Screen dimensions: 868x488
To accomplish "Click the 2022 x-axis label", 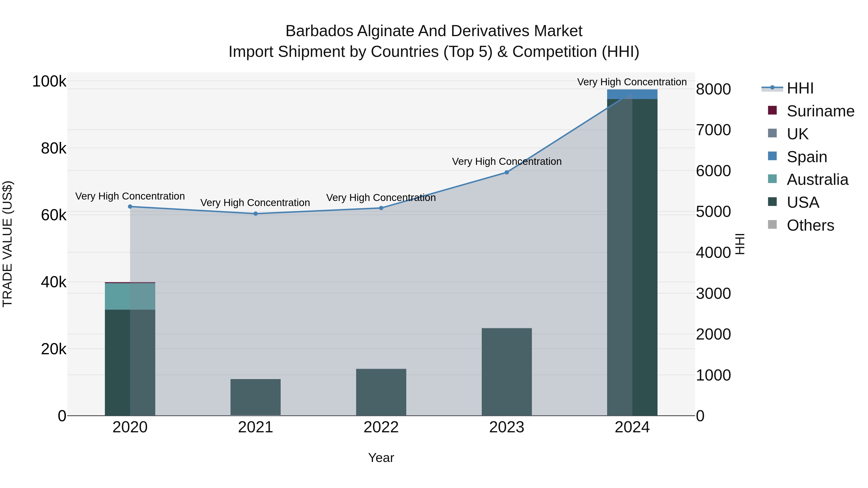I will click(381, 427).
